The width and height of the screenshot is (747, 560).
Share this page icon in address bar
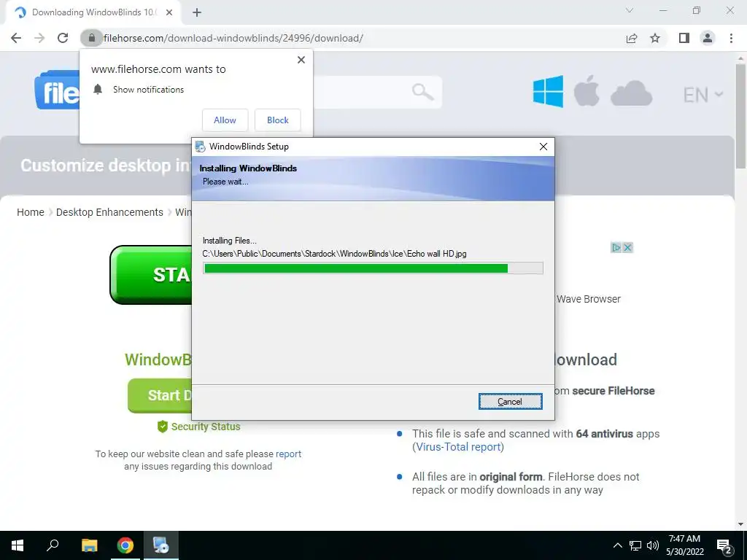point(632,38)
